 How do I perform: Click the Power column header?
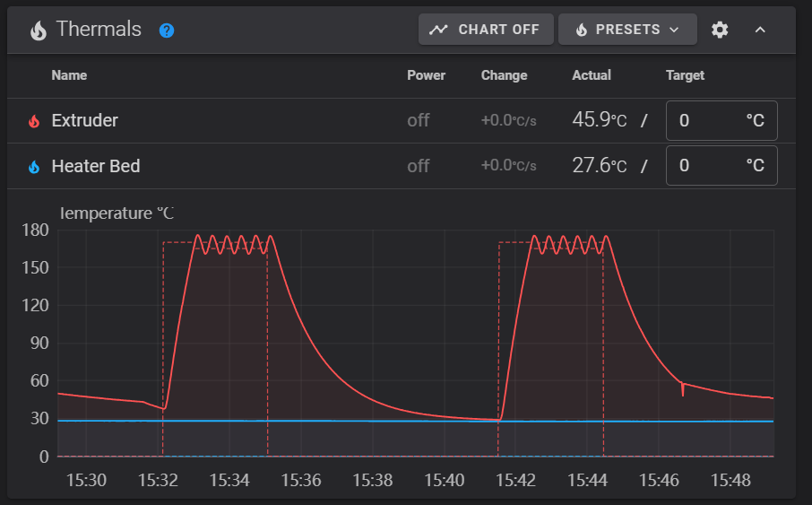tap(426, 75)
